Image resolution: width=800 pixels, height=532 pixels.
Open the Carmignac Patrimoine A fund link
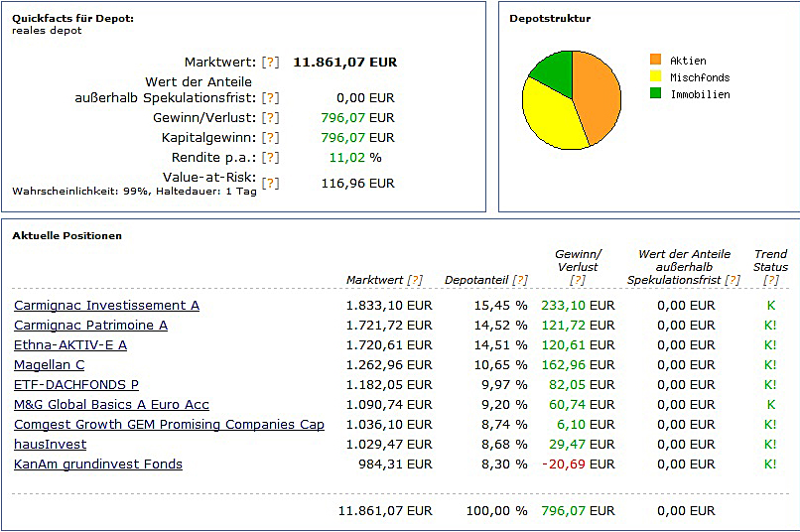pos(90,326)
